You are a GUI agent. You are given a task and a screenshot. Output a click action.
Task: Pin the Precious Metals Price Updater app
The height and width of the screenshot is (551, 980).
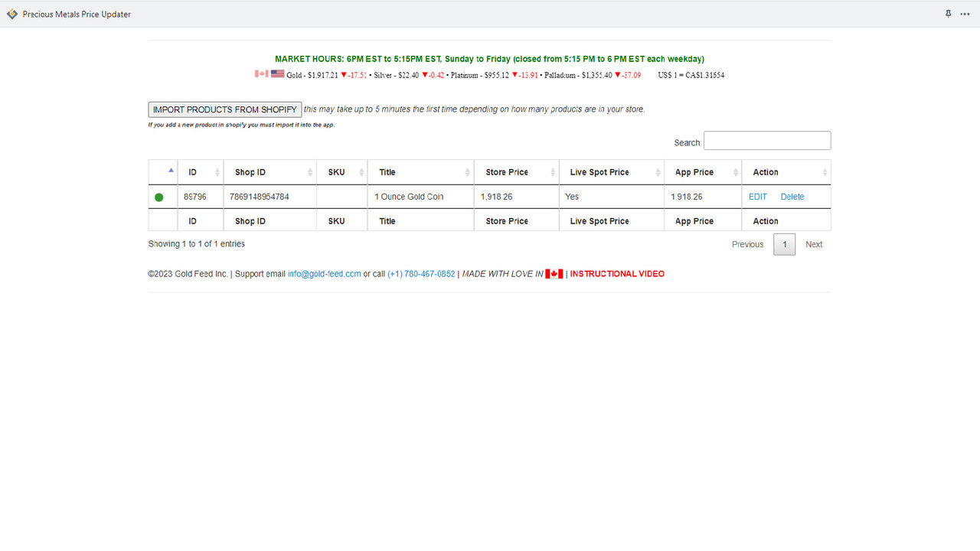[x=948, y=13]
